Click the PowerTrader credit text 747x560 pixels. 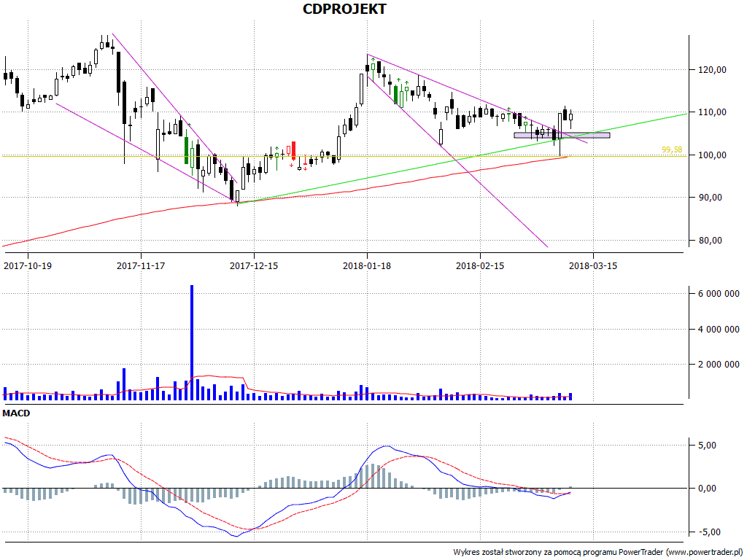tap(598, 552)
